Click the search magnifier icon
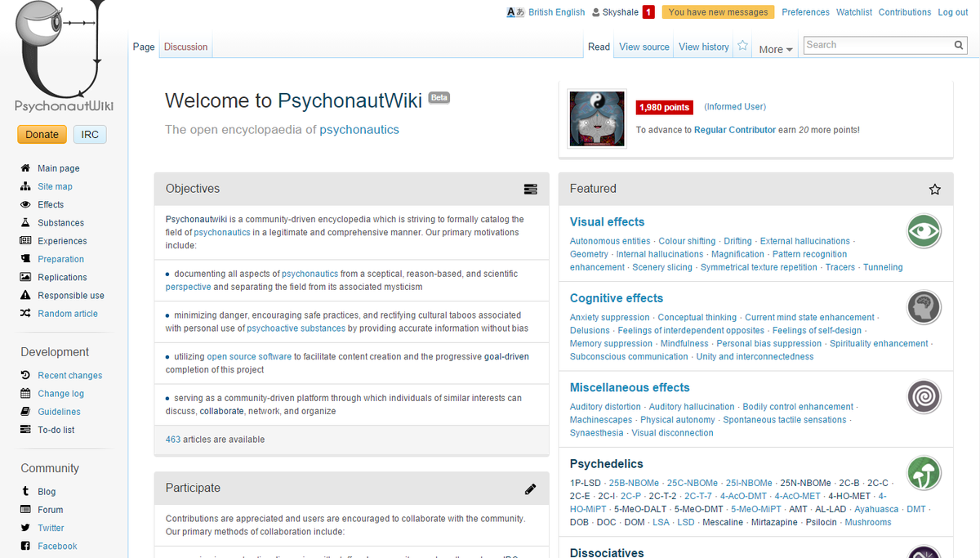The width and height of the screenshot is (980, 558). click(958, 45)
